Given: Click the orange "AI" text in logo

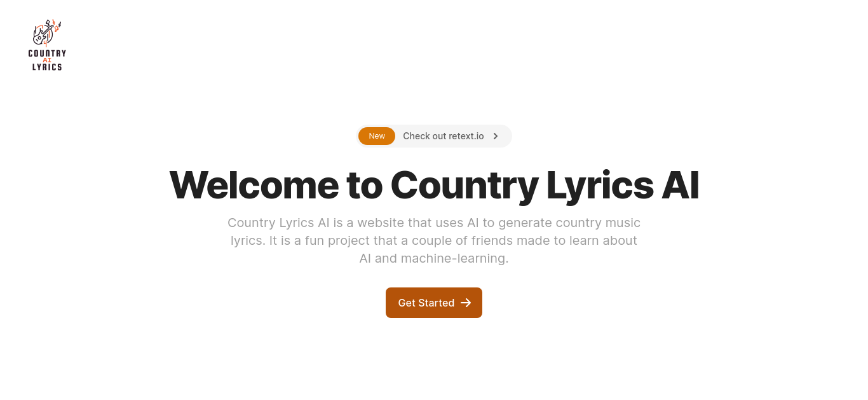Looking at the screenshot, I should (x=47, y=60).
